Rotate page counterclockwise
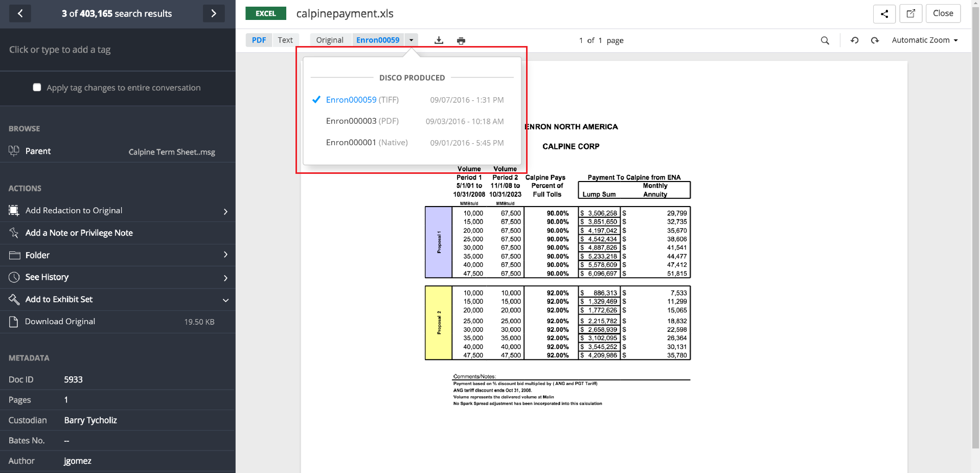Viewport: 980px width, 473px height. [854, 40]
